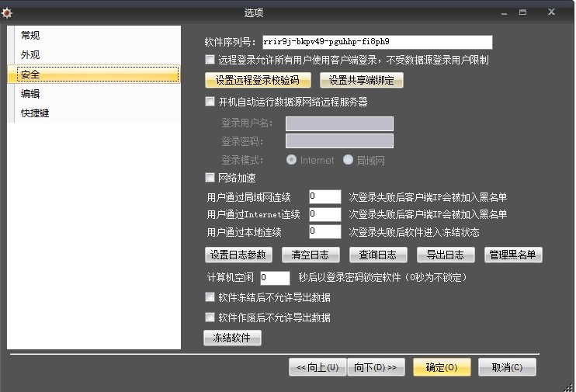Viewport: 576px width, 392px height.
Task: Go to next page with 向下(D)
Action: pyautogui.click(x=376, y=367)
